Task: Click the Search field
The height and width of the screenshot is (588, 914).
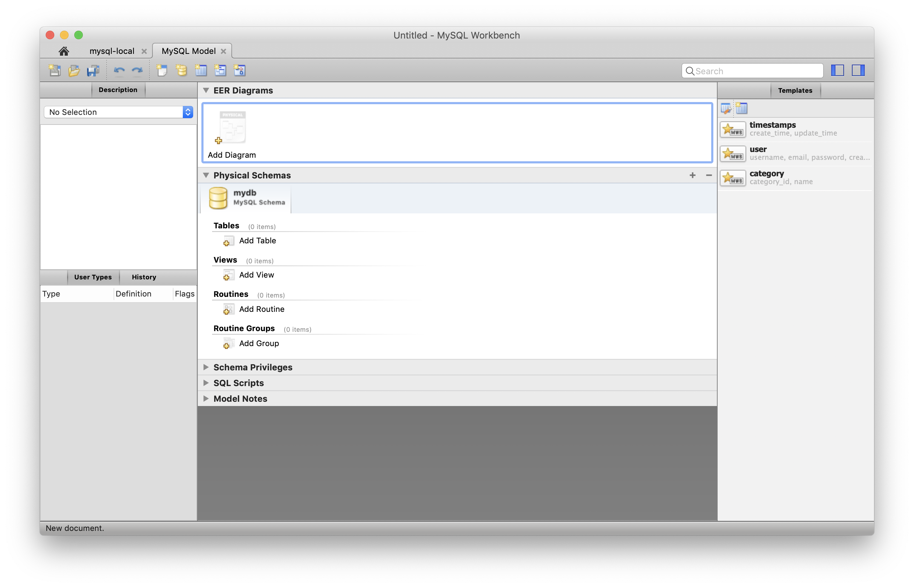Action: coord(752,71)
